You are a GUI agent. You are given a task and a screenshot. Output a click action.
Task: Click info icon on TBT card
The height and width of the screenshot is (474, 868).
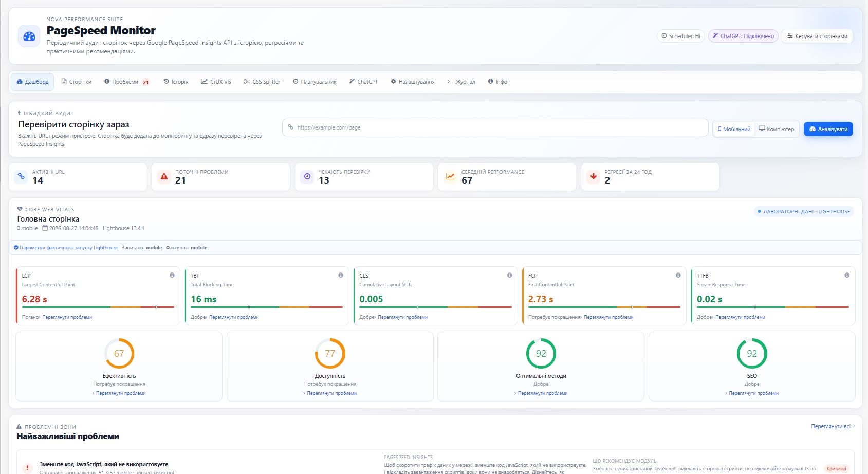(341, 275)
